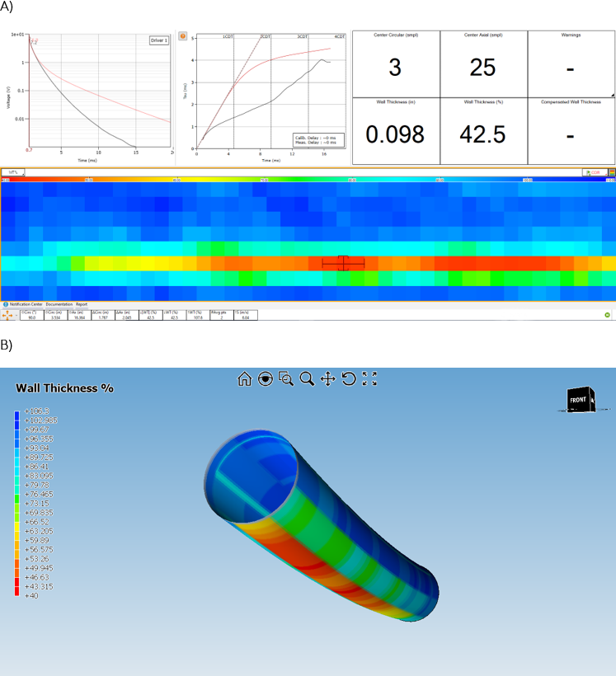Click the orange navigation arrows pad icon
The width and height of the screenshot is (616, 676).
tap(10, 314)
